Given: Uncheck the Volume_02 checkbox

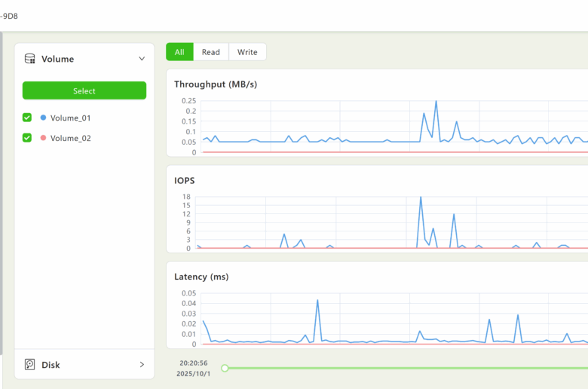Looking at the screenshot, I should (27, 138).
